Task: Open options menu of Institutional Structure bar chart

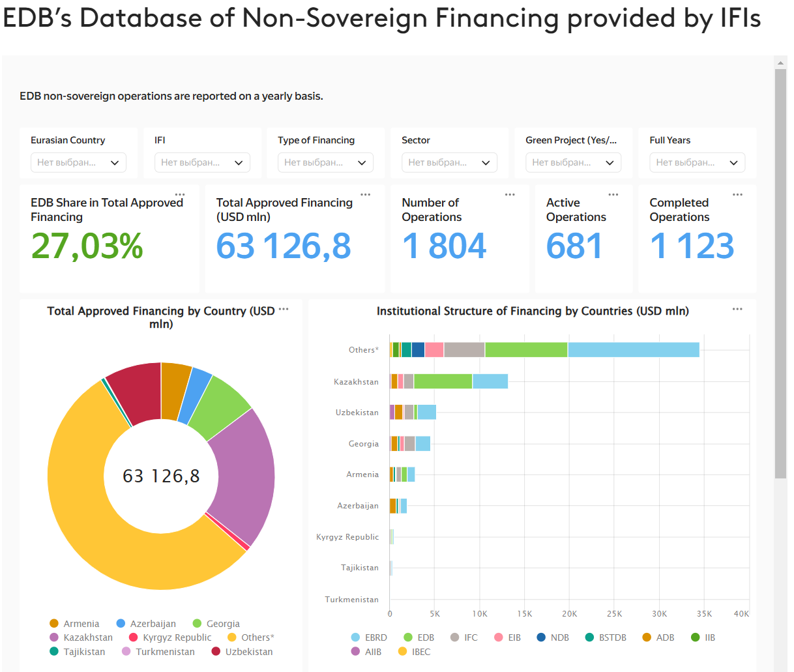Action: click(x=737, y=310)
